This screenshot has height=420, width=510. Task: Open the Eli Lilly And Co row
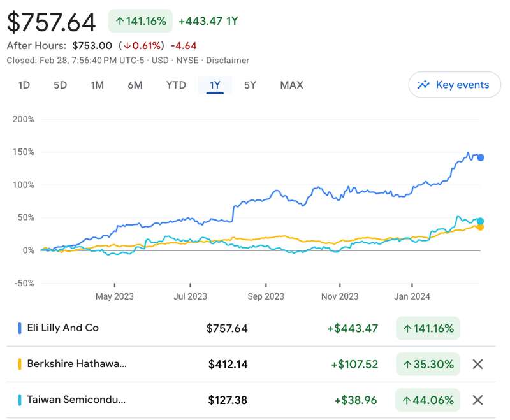click(x=63, y=328)
